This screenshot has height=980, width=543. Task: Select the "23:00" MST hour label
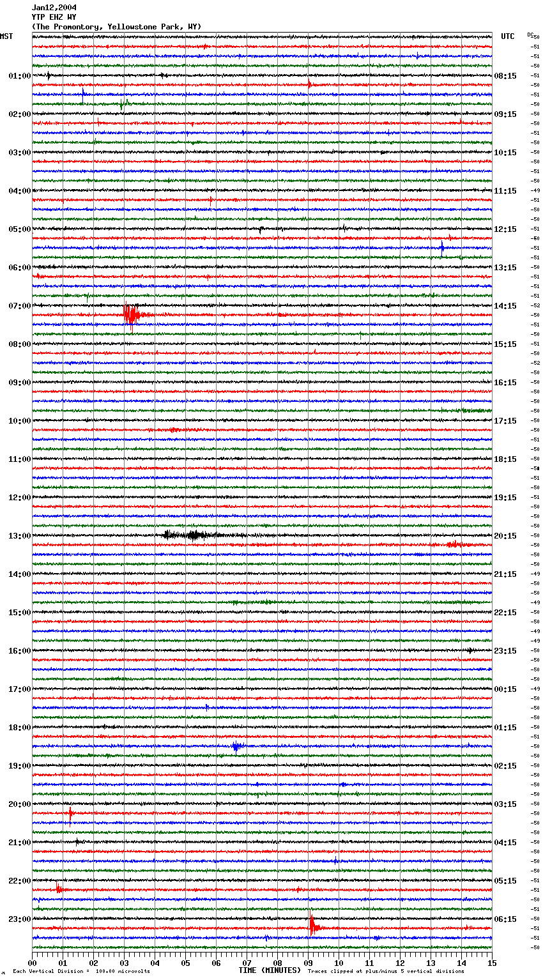pos(19,919)
